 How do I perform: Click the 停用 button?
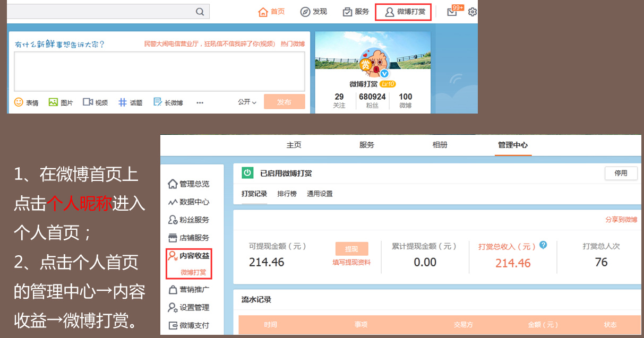[621, 173]
